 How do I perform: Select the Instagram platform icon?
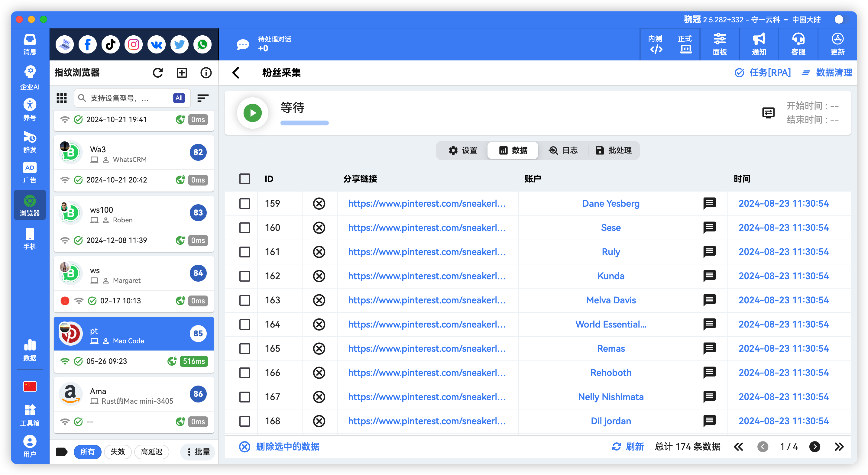coord(133,44)
